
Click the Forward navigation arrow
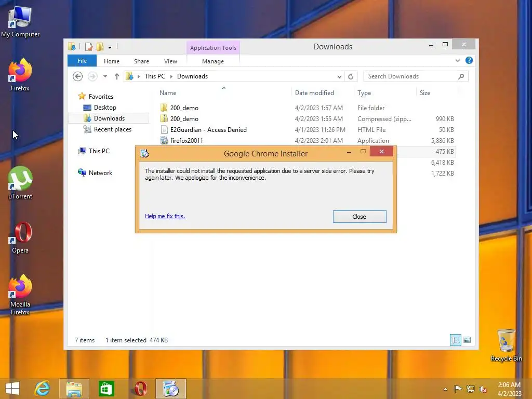point(92,76)
